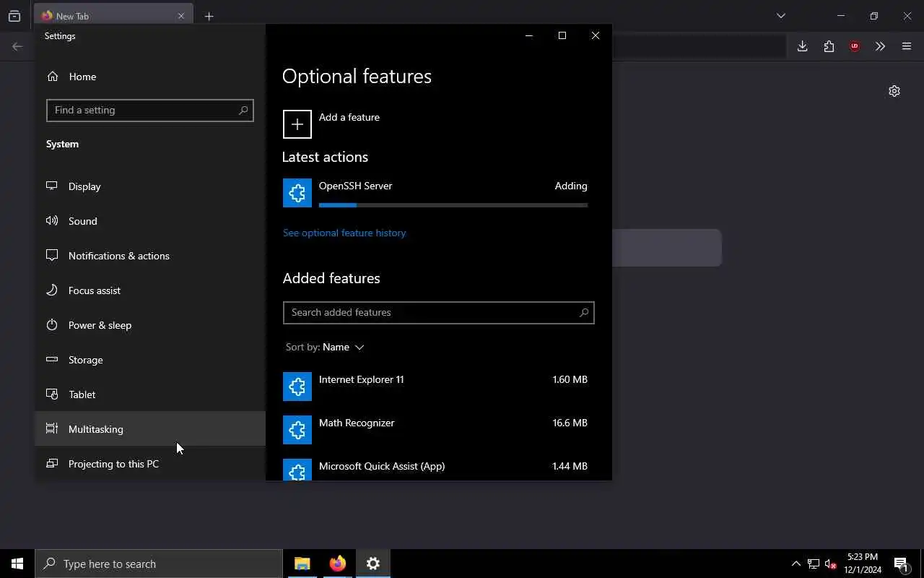Open Sound settings

pyautogui.click(x=150, y=221)
